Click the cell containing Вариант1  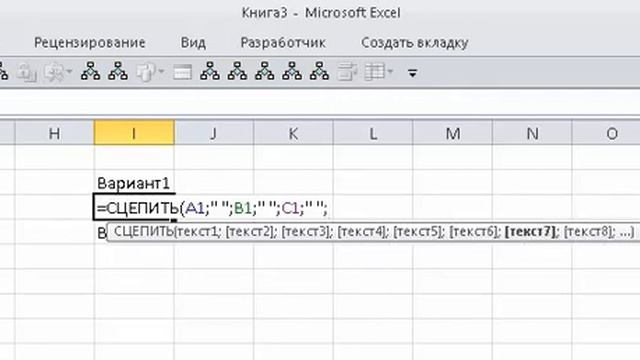[x=133, y=183]
